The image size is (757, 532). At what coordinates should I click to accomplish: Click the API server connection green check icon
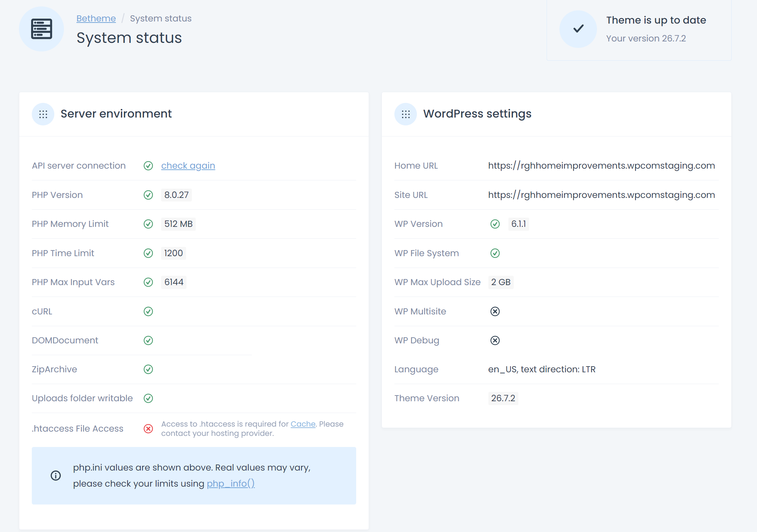tap(148, 166)
